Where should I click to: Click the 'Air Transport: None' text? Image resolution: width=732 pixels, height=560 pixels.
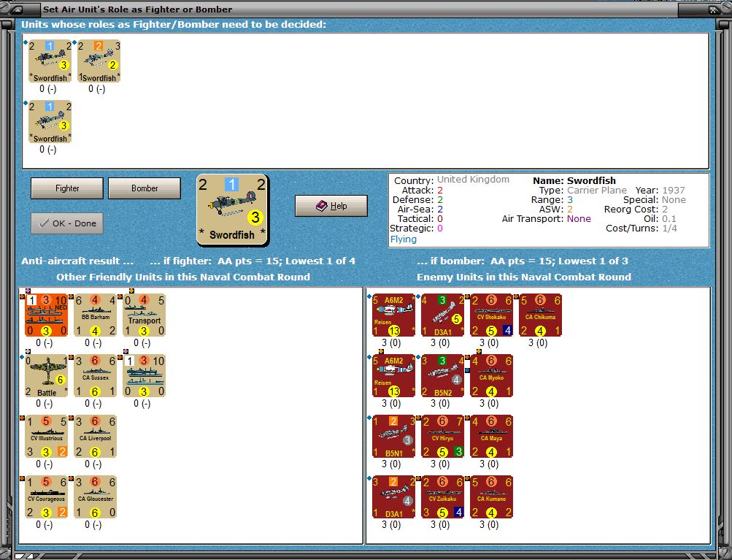(x=546, y=218)
